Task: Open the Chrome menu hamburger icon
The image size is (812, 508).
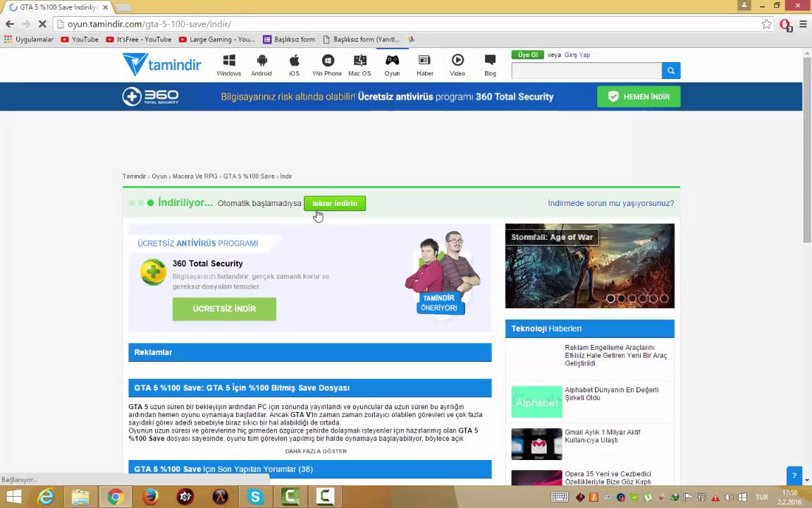Action: (804, 24)
